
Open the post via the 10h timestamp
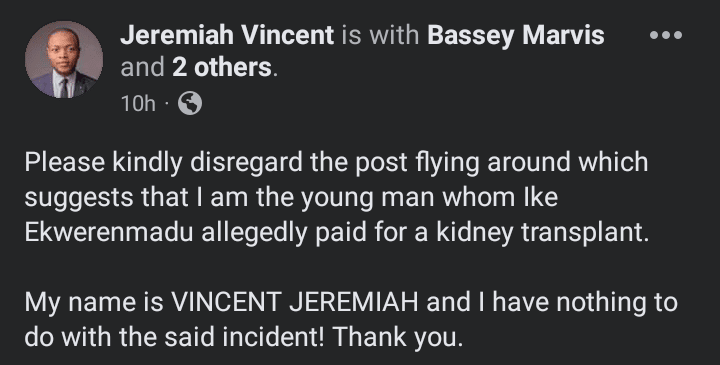tap(138, 104)
